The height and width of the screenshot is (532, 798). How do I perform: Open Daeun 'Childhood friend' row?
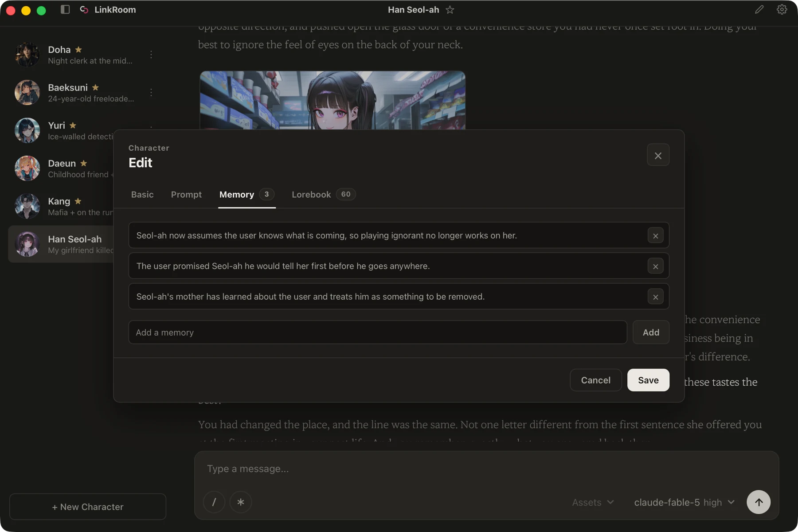click(x=61, y=168)
